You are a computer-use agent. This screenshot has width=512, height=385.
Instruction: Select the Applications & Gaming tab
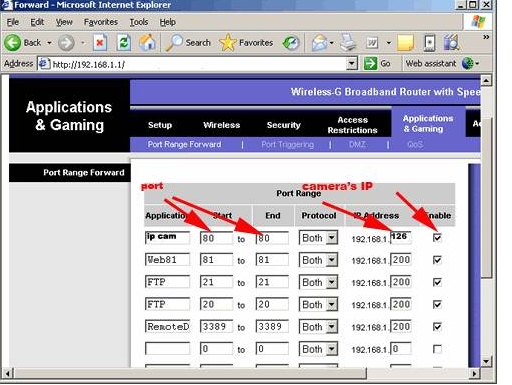pyautogui.click(x=428, y=124)
